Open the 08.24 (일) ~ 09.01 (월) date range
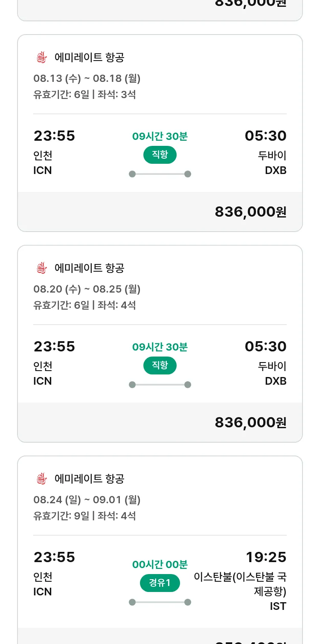The height and width of the screenshot is (644, 320). tap(87, 500)
